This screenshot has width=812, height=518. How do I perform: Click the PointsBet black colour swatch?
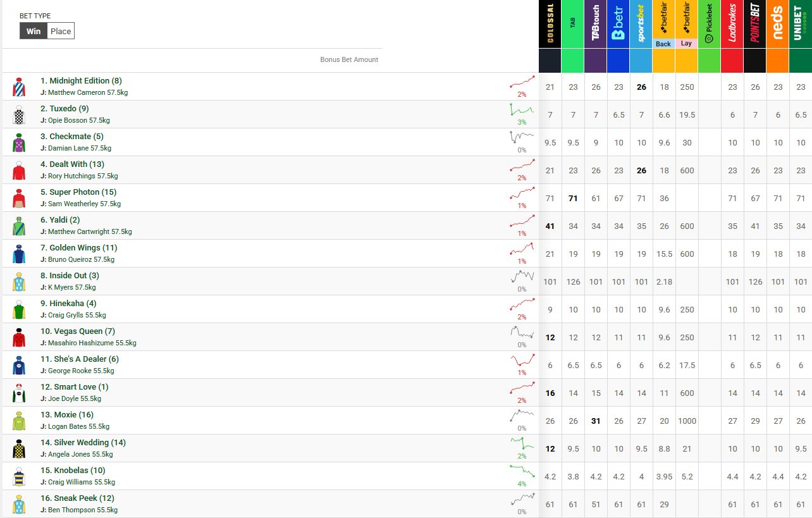754,61
